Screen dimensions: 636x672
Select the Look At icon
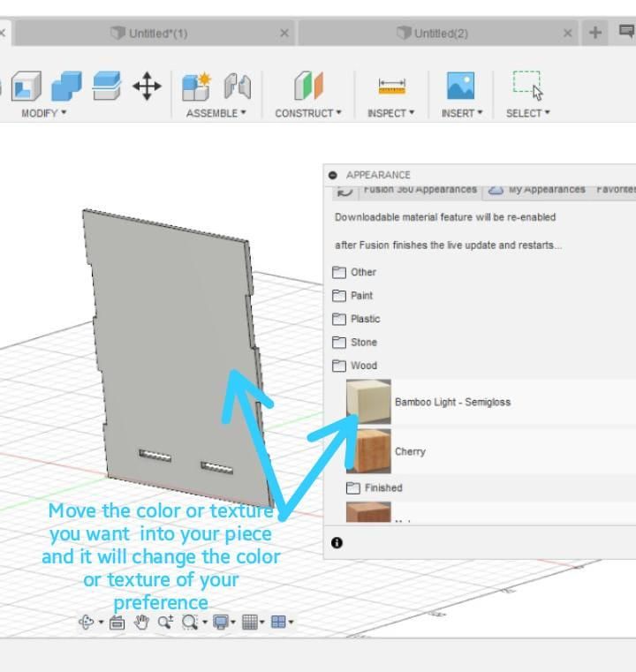click(117, 623)
